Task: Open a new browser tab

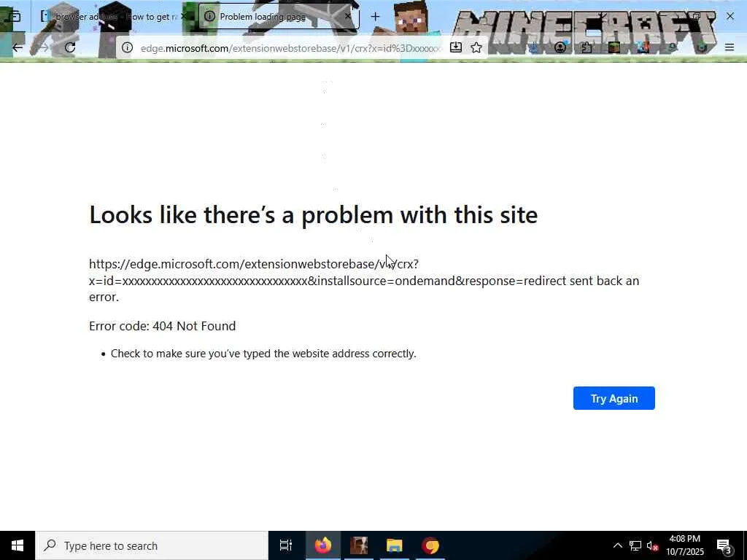Action: coord(376,17)
